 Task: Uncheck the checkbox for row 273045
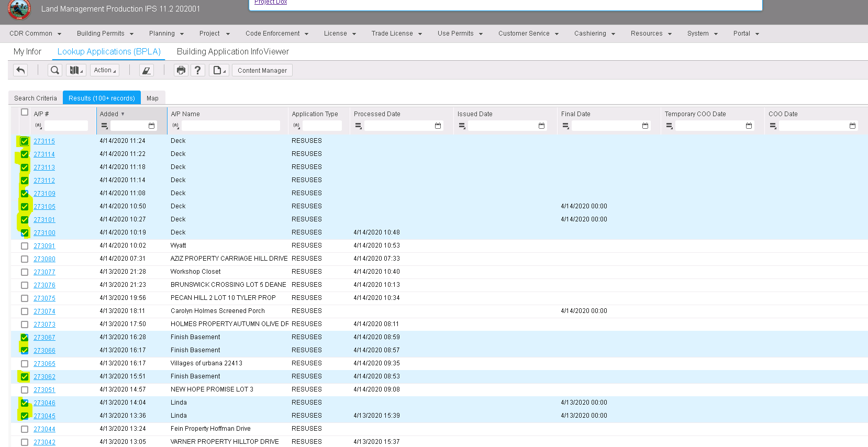pos(25,416)
